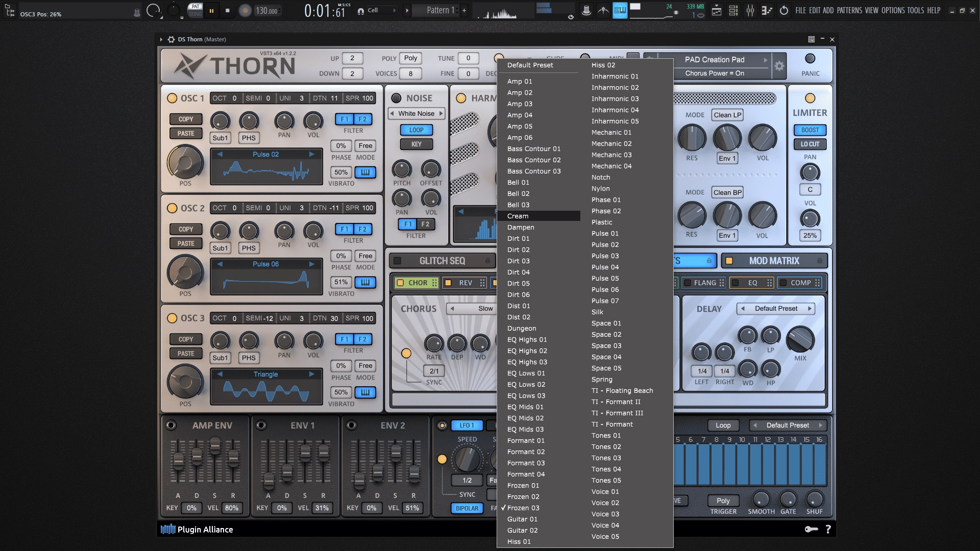Viewport: 980px width, 551px height.
Task: Click the OSC 3 keyboard vibrato icon
Action: pyautogui.click(x=365, y=393)
